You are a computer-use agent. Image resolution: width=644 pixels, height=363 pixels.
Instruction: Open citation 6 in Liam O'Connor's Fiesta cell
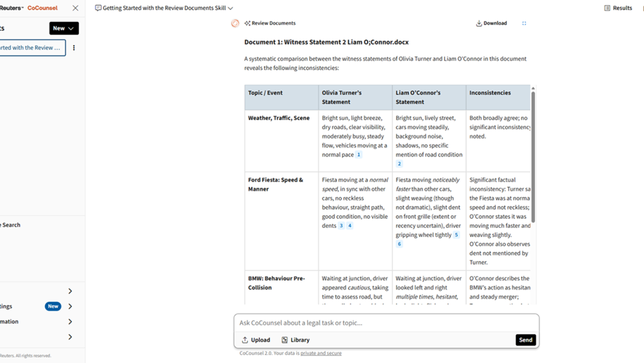(x=399, y=244)
